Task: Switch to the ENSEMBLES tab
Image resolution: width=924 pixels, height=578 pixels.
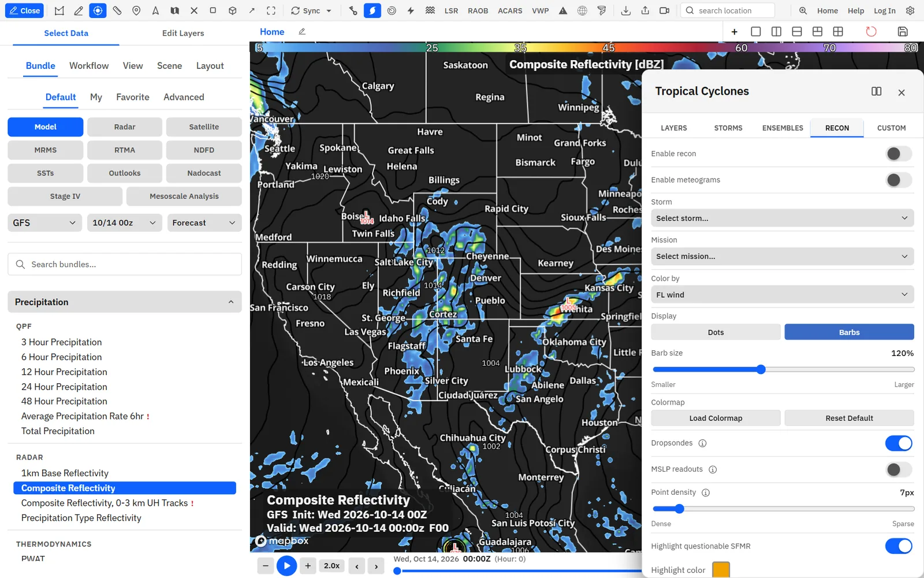Action: 783,128
